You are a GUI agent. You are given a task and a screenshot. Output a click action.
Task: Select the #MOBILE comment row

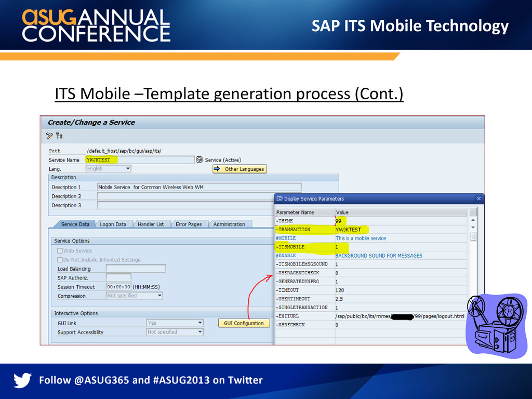pos(304,238)
